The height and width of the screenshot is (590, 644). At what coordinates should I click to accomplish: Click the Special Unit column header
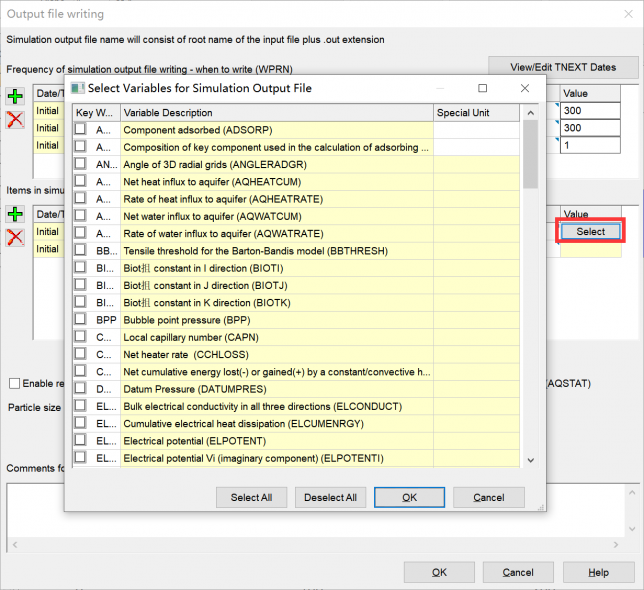tap(477, 112)
